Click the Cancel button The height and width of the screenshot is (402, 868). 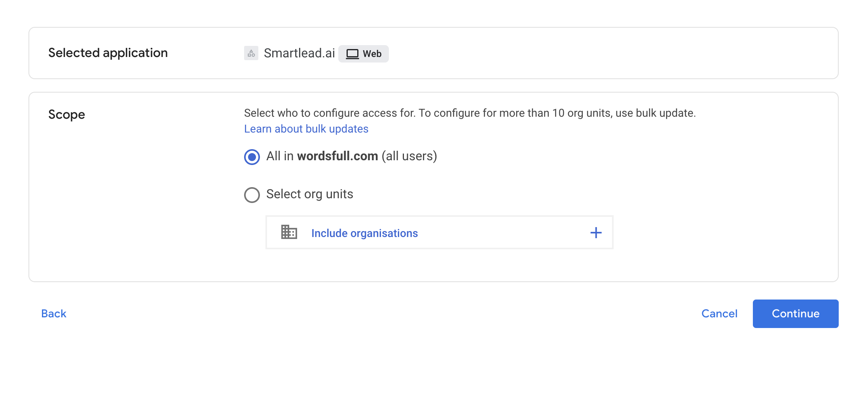[719, 313]
